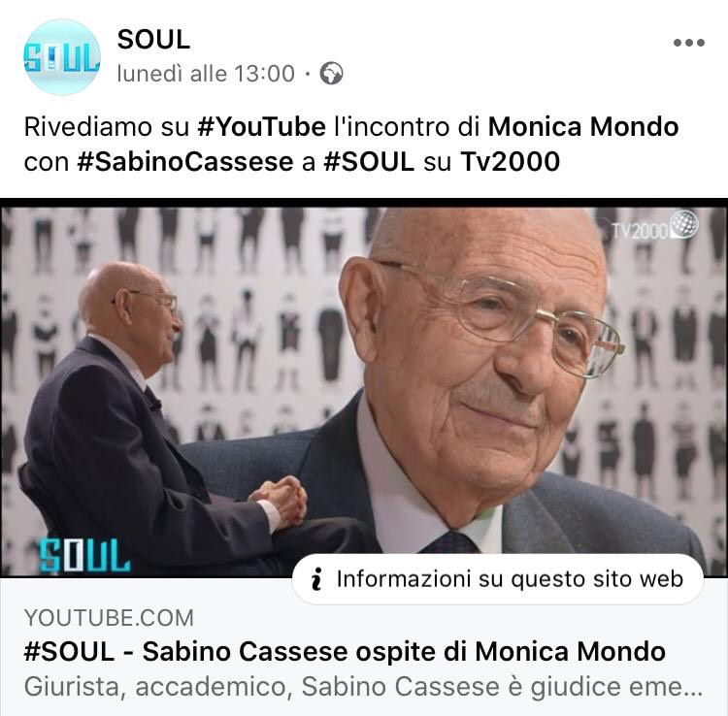Open the #SOUL hashtag in the post text
The image size is (728, 716).
pyautogui.click(x=369, y=162)
